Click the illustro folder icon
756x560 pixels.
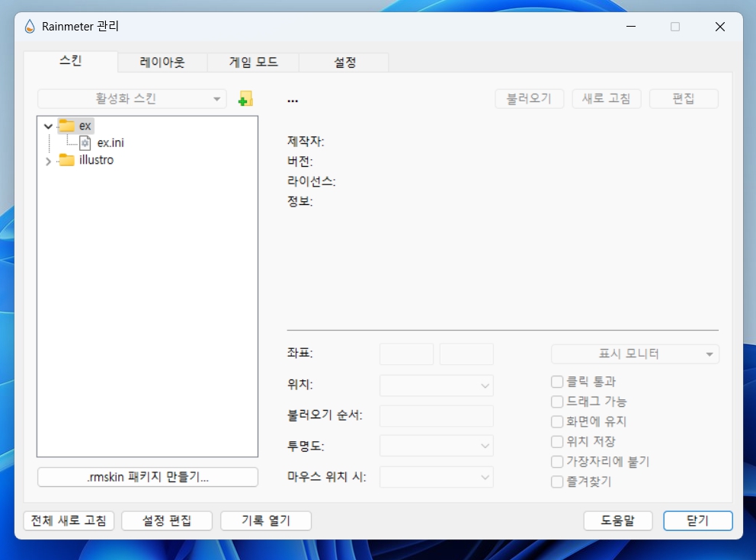click(66, 160)
